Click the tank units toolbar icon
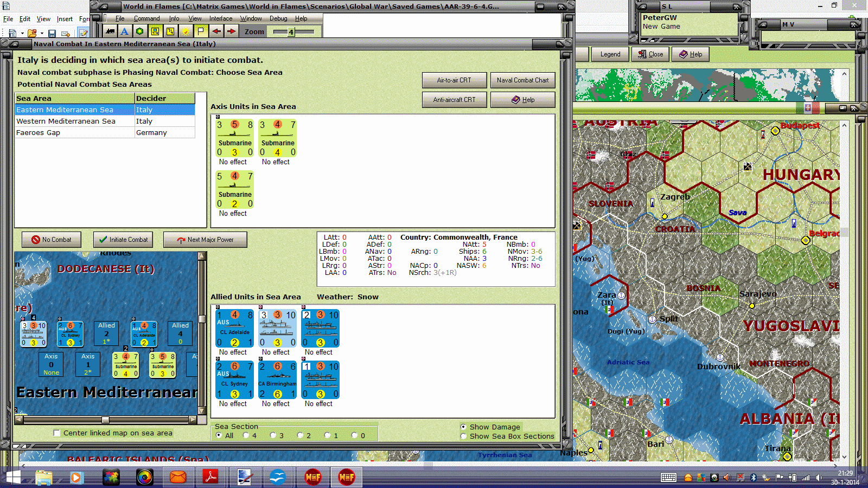 (110, 31)
